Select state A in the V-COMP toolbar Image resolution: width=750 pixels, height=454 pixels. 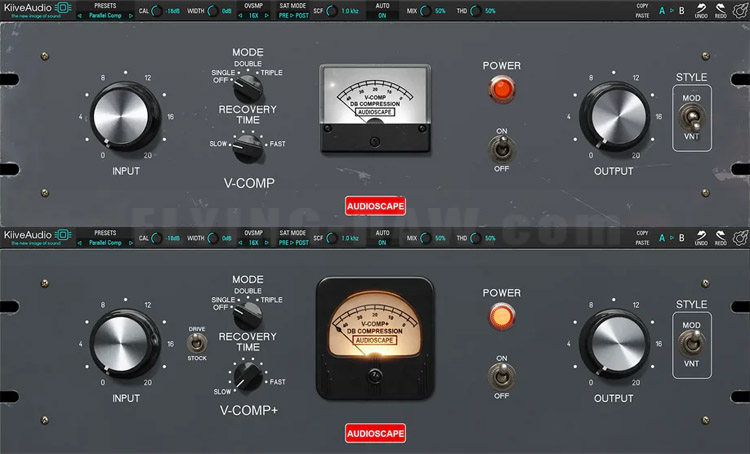[x=662, y=11]
